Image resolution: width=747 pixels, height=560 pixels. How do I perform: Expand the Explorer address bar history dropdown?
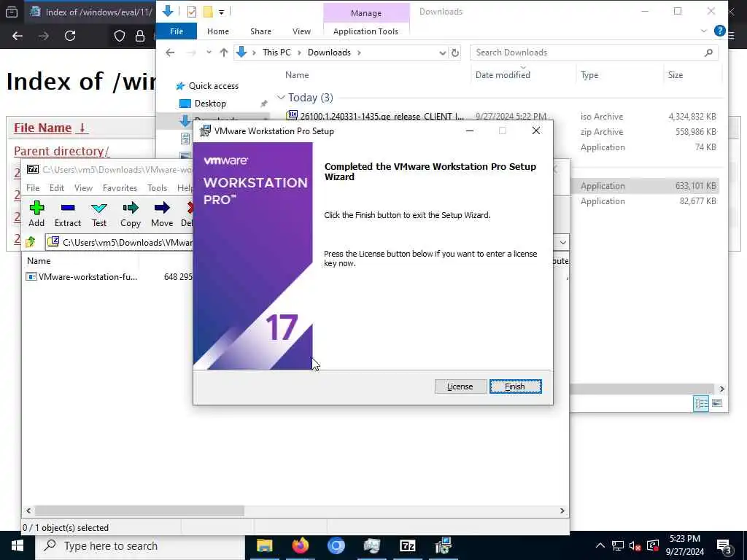click(x=442, y=52)
